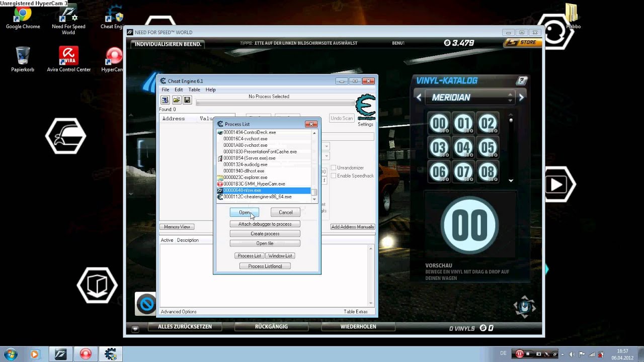
Task: Select vinyl number 08 in catalog
Action: click(488, 172)
